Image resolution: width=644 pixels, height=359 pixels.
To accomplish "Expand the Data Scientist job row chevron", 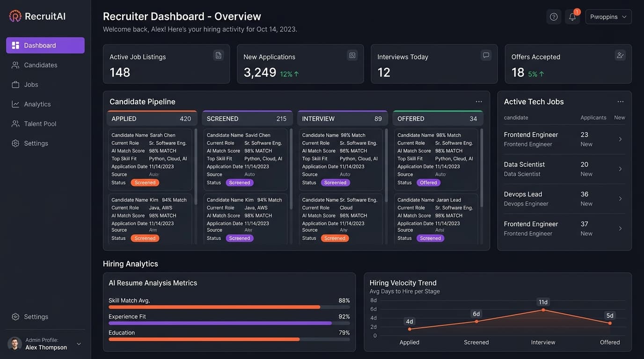I will (620, 169).
